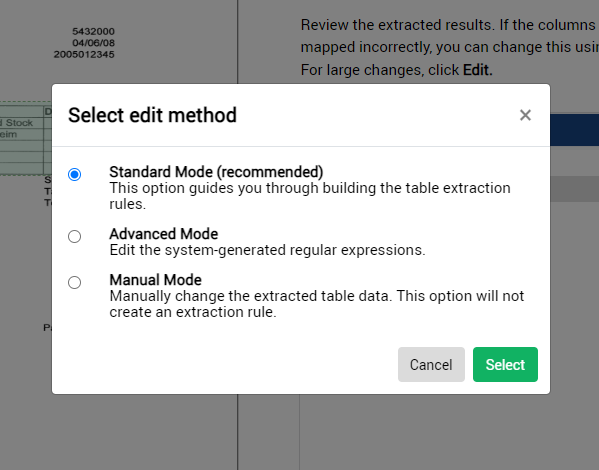Image resolution: width=599 pixels, height=470 pixels.
Task: Click the green highlighted table in preview
Action: point(26,138)
